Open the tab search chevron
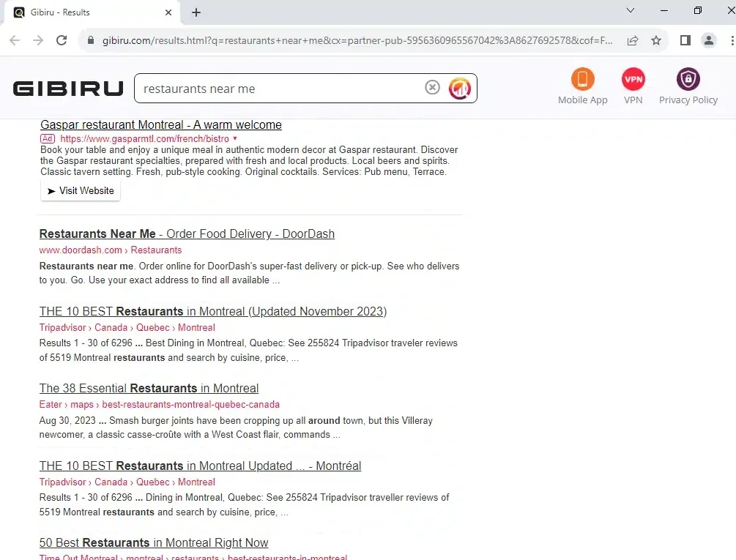736x560 pixels. tap(631, 10)
